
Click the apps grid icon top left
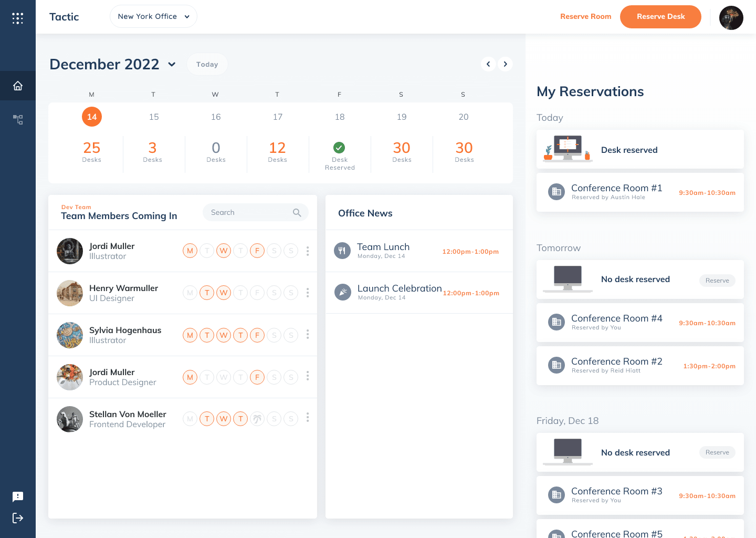coord(18,17)
